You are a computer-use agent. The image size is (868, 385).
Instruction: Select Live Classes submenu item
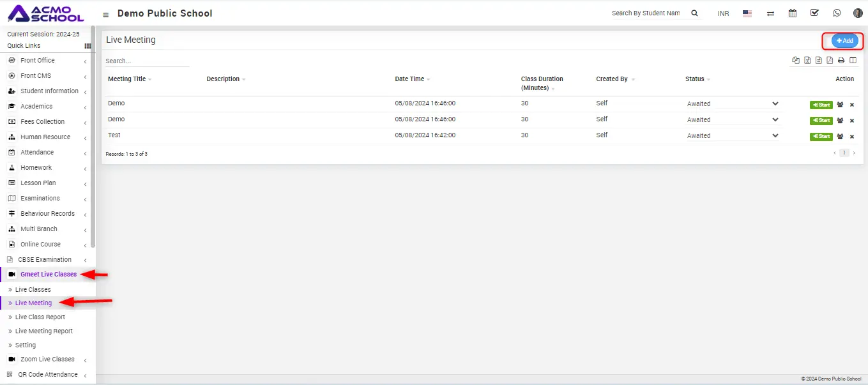(x=33, y=290)
